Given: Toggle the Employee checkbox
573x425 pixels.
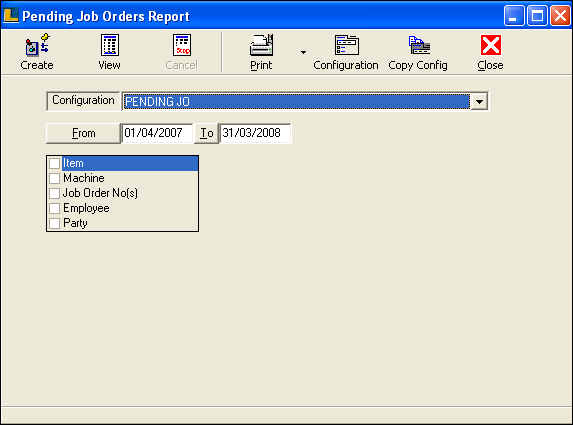Looking at the screenshot, I should (54, 208).
